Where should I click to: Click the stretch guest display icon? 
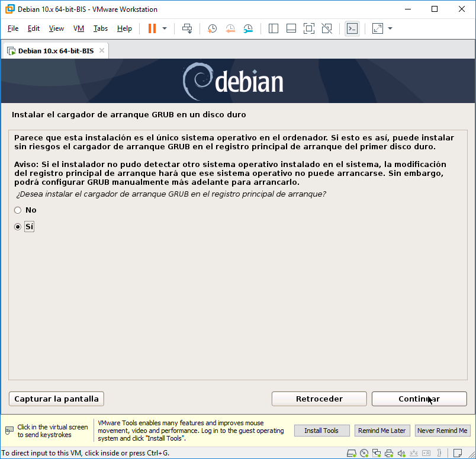coord(378,28)
